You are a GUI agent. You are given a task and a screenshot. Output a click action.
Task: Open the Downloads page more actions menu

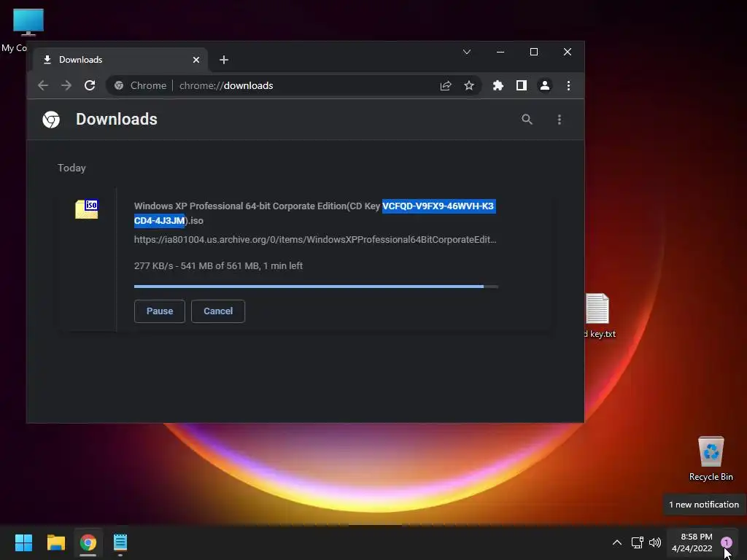560,120
